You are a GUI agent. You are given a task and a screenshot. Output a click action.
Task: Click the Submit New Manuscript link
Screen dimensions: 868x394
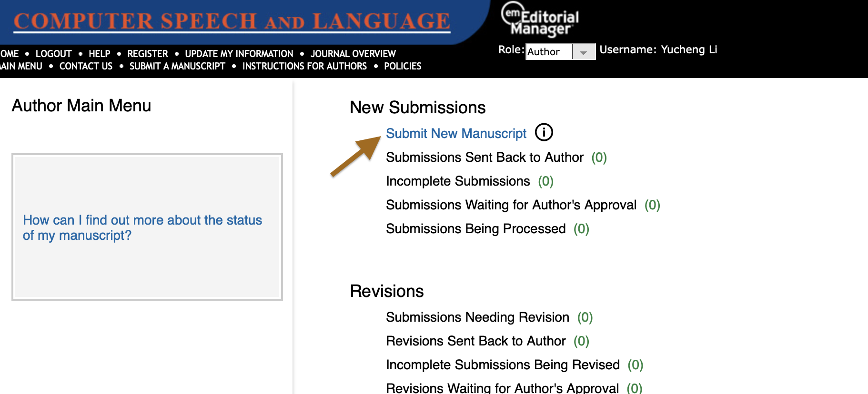456,133
